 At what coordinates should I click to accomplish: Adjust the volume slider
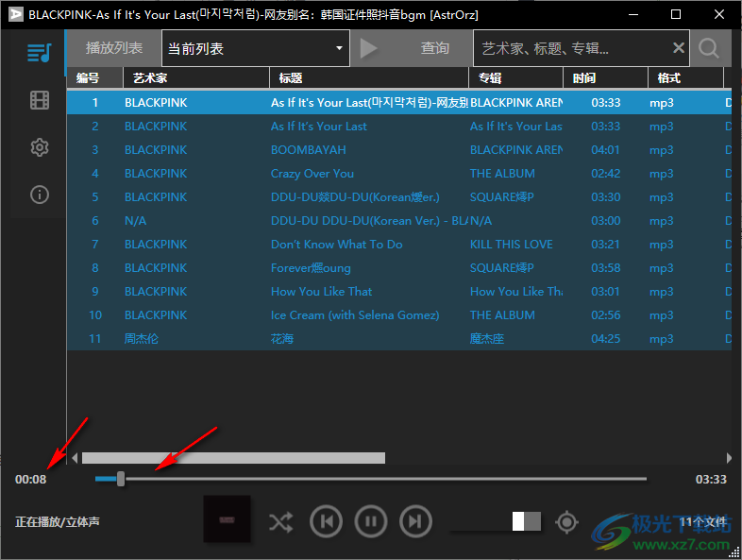(x=495, y=521)
